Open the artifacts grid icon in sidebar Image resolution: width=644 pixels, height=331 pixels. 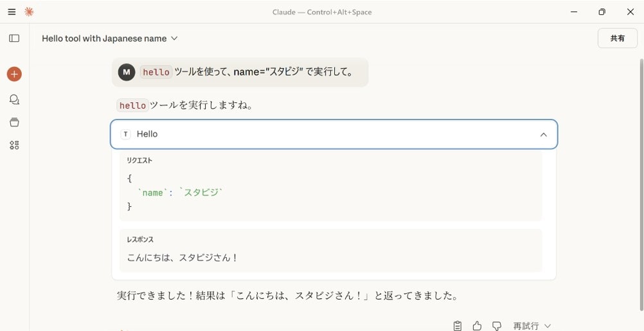pyautogui.click(x=14, y=145)
